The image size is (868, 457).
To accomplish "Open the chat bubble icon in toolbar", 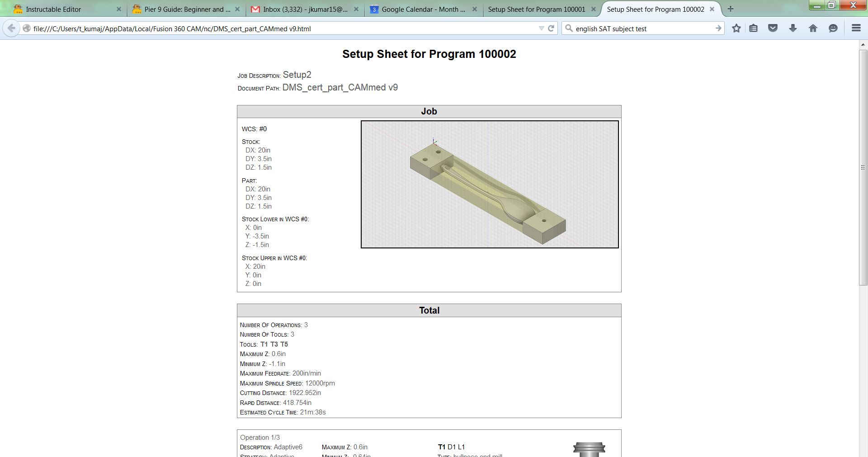I will click(x=833, y=28).
